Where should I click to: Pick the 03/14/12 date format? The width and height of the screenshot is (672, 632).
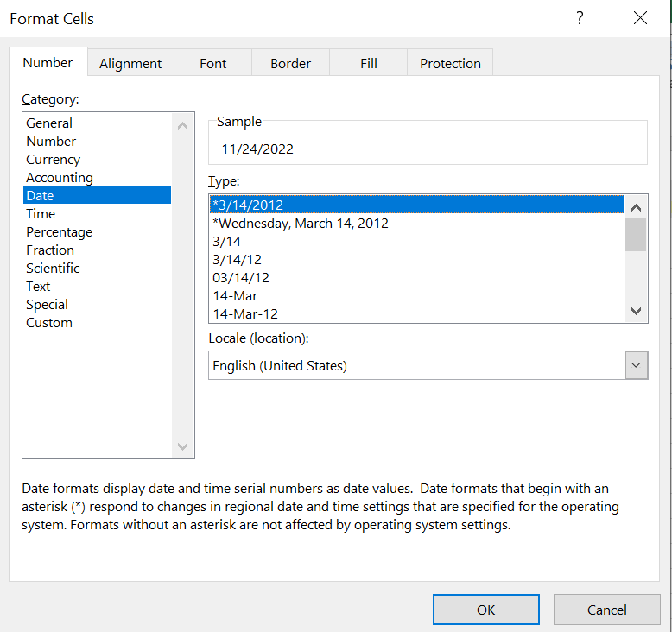click(x=241, y=278)
